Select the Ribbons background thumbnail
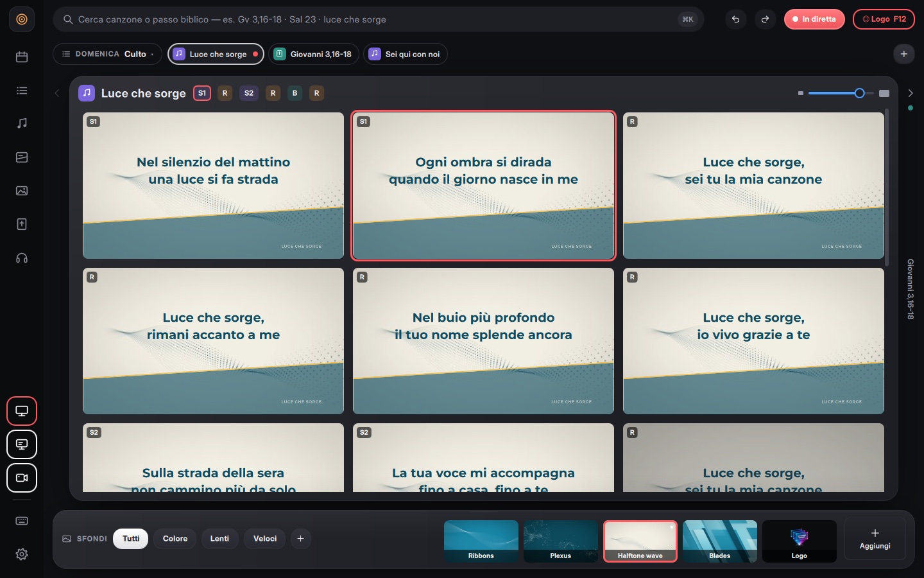The height and width of the screenshot is (578, 924). 481,541
